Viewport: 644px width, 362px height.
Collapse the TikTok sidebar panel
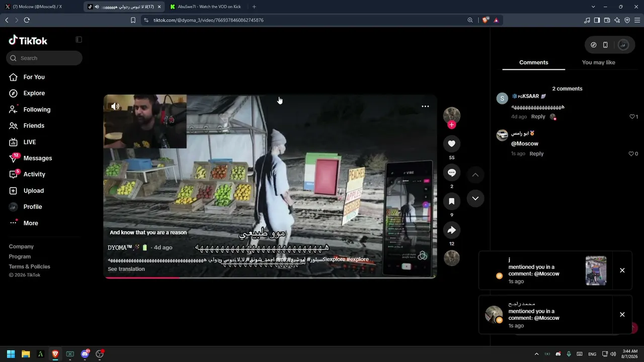point(78,40)
